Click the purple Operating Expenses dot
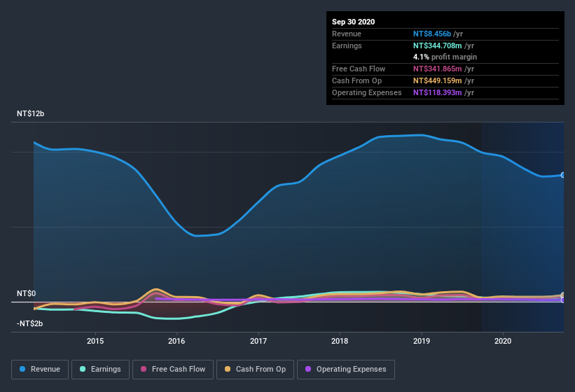575x392 pixels. point(308,369)
